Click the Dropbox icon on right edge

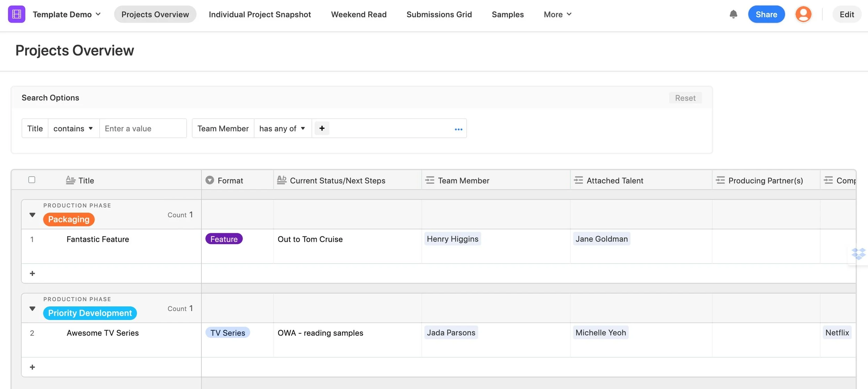click(x=858, y=254)
